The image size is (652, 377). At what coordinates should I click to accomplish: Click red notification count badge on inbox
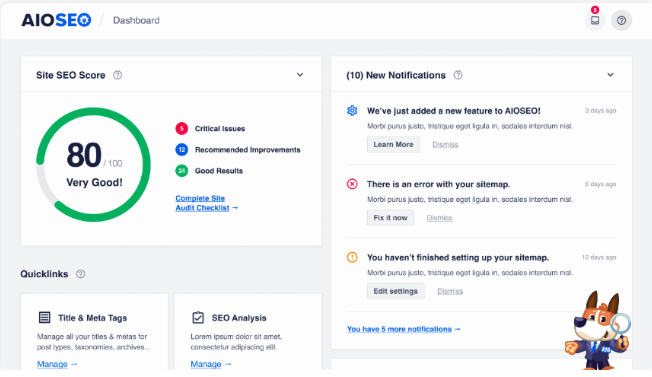click(x=595, y=10)
